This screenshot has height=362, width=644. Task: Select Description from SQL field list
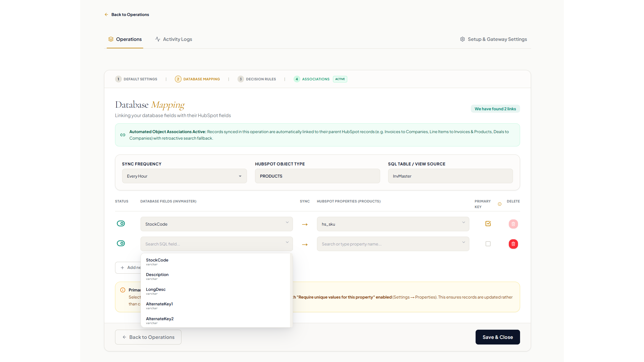216,276
